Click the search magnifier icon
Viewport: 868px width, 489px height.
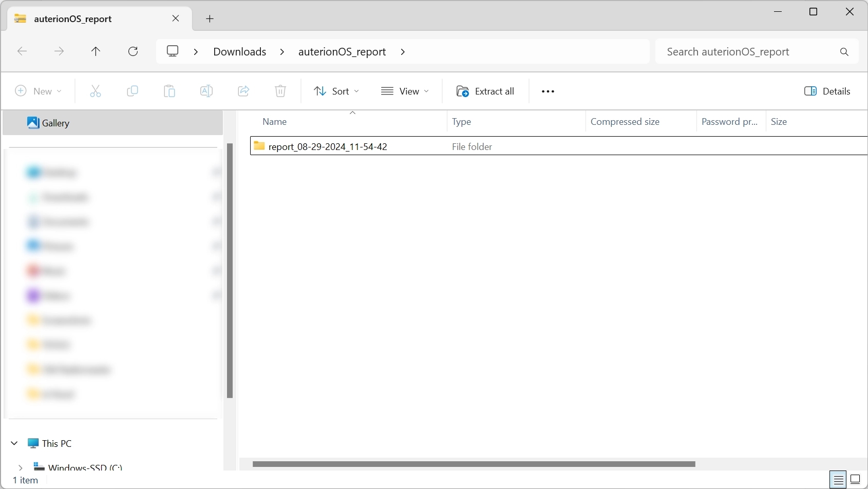tap(844, 52)
